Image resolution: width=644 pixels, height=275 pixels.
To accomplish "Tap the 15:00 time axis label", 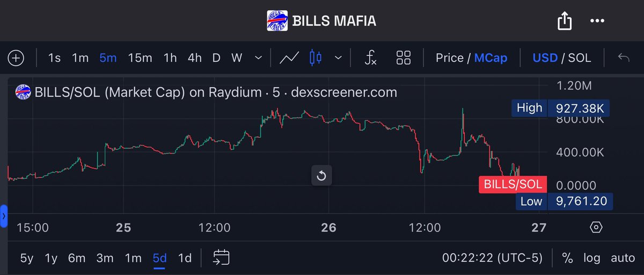I will click(x=33, y=228).
